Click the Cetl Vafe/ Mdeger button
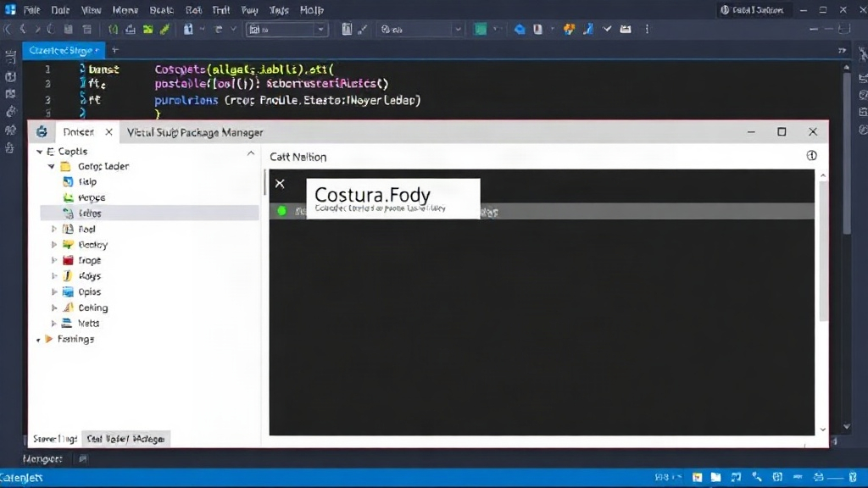 pyautogui.click(x=125, y=439)
